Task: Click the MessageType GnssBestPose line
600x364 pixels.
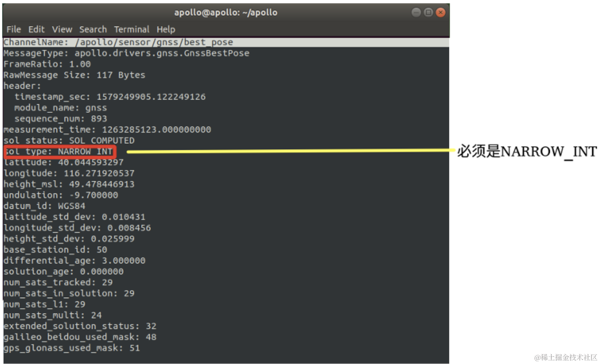Action: (126, 53)
